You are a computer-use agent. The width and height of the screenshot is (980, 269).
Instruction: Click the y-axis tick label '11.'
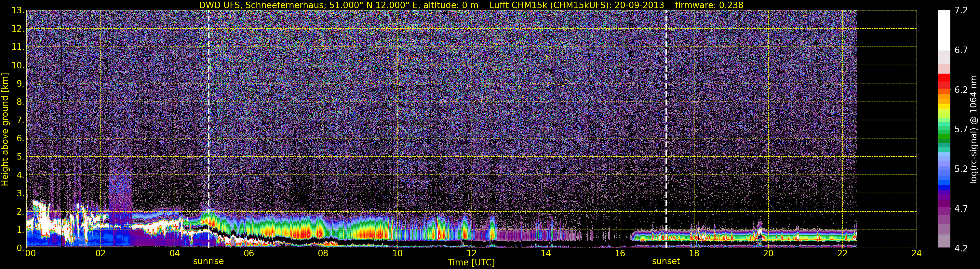coord(18,47)
